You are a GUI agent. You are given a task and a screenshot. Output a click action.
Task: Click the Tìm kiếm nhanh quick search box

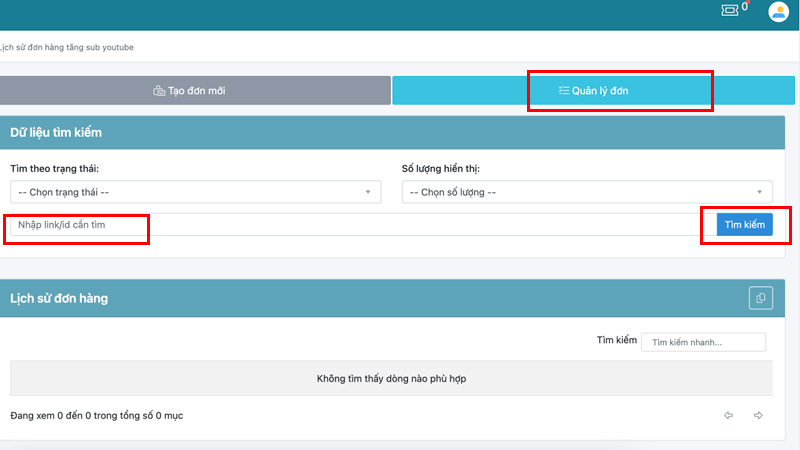click(703, 342)
